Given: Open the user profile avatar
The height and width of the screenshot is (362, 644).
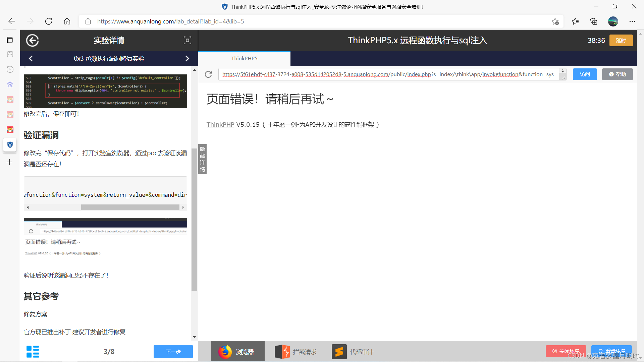Looking at the screenshot, I should [613, 21].
